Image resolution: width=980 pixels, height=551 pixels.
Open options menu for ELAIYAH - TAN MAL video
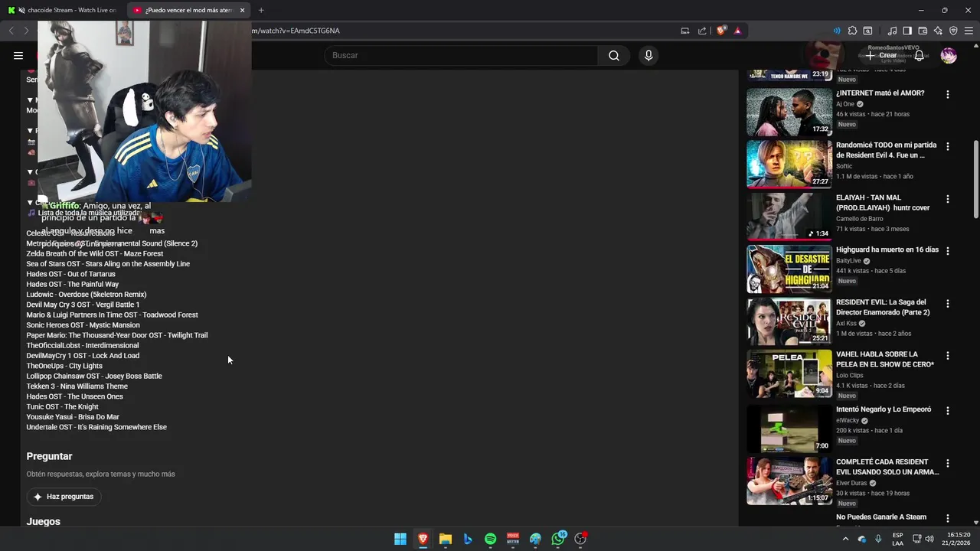948,199
